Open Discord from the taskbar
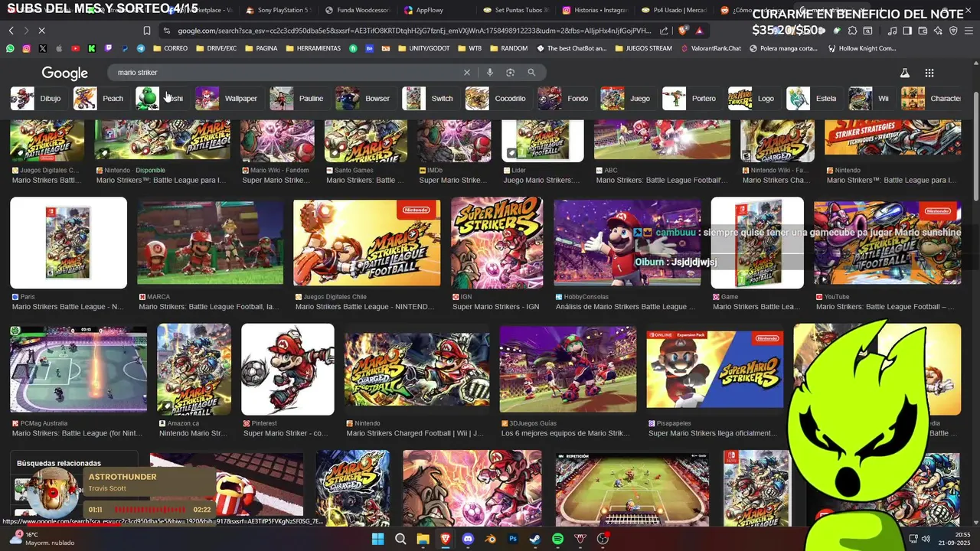The height and width of the screenshot is (551, 980). click(x=468, y=539)
